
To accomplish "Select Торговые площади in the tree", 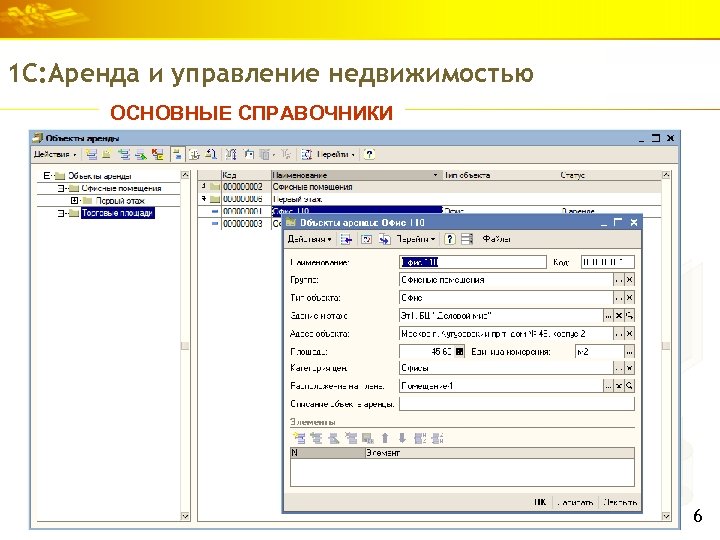I will (x=117, y=213).
